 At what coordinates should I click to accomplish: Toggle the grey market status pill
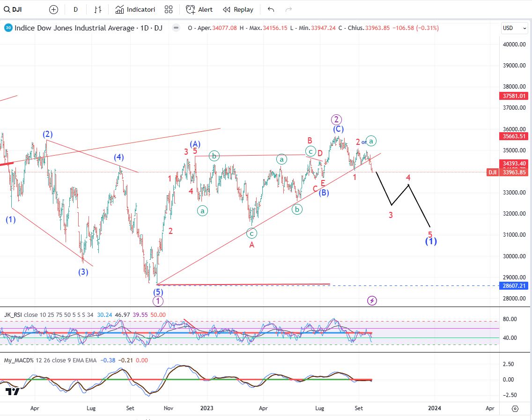click(176, 28)
